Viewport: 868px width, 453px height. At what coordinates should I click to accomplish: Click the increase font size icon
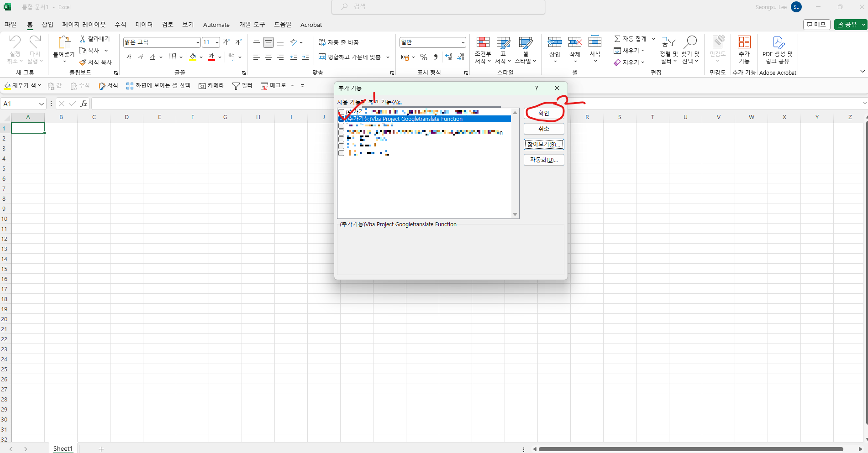coord(226,42)
